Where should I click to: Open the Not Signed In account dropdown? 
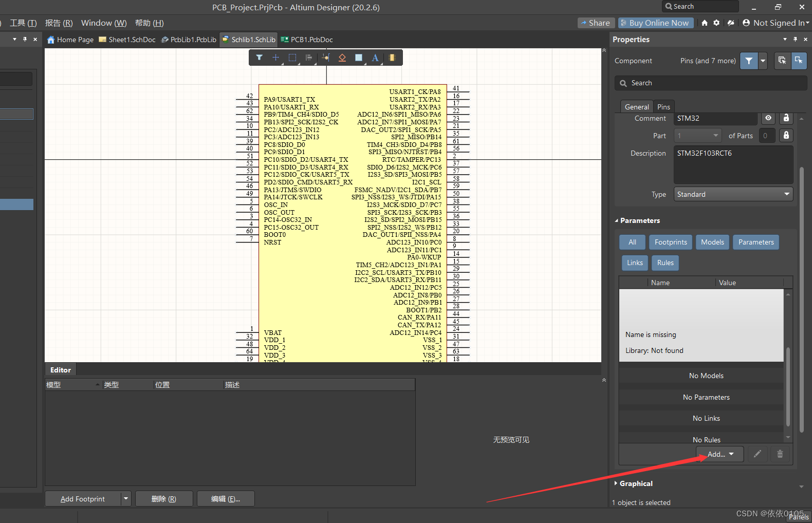pos(776,23)
